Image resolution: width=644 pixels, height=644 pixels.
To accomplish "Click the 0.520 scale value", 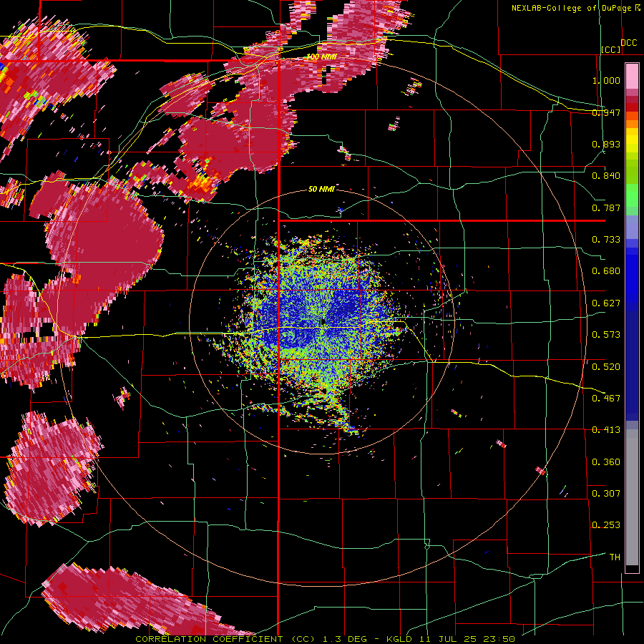I will 606,367.
